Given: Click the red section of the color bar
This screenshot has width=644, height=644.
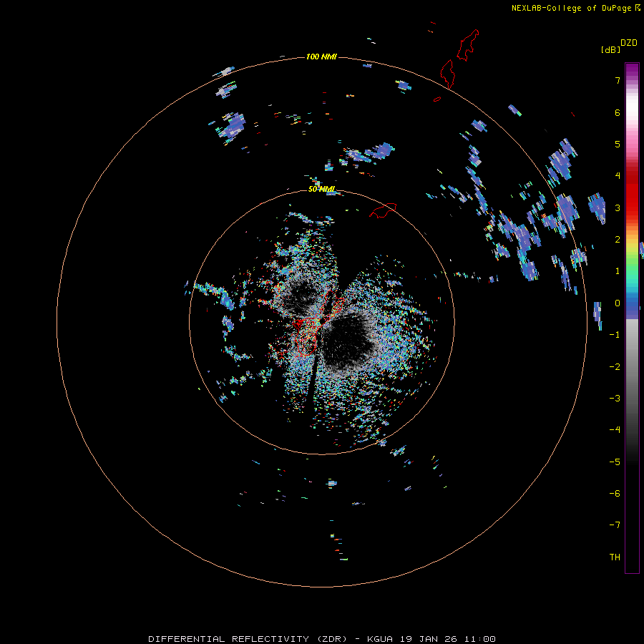Looking at the screenshot, I should (632, 191).
